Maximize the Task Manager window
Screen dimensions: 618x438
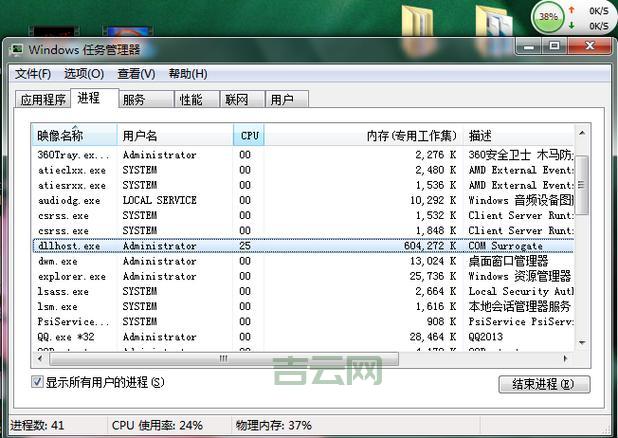click(554, 47)
